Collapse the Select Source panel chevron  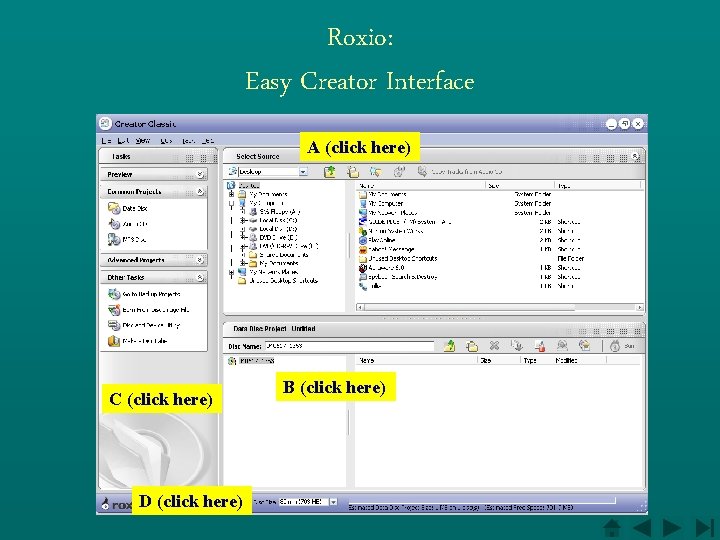click(636, 156)
